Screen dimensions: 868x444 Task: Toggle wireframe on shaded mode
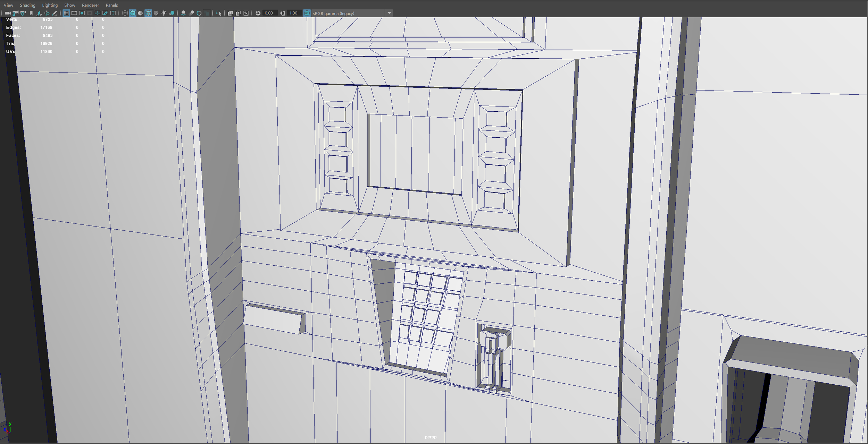(148, 13)
